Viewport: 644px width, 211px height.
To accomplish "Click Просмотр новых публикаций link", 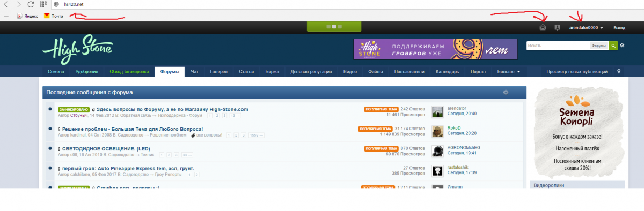I will (x=577, y=71).
